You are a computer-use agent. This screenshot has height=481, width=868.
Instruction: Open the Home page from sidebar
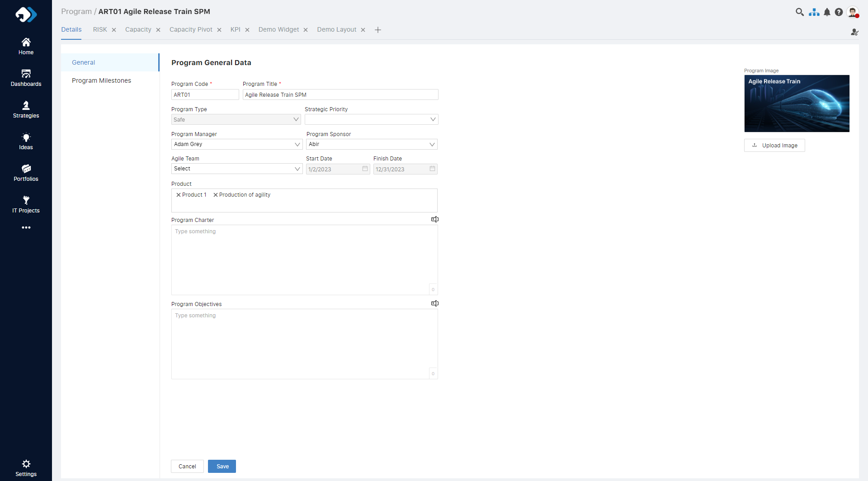tap(26, 46)
